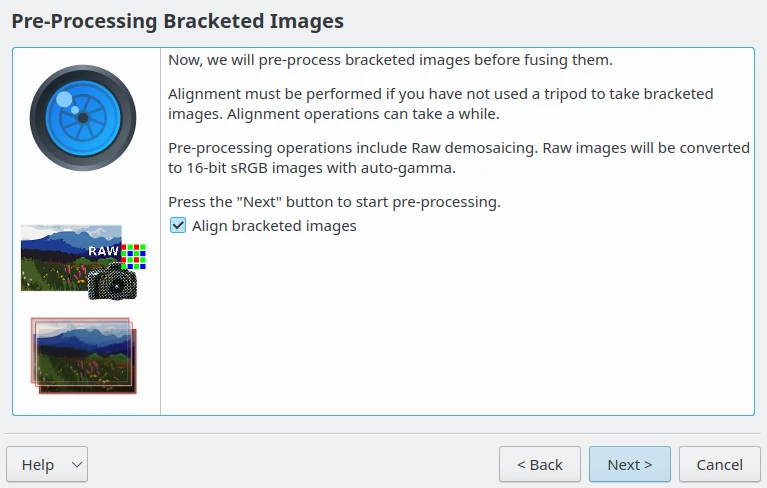767x488 pixels.
Task: Go to the previous page with Back
Action: tap(540, 465)
